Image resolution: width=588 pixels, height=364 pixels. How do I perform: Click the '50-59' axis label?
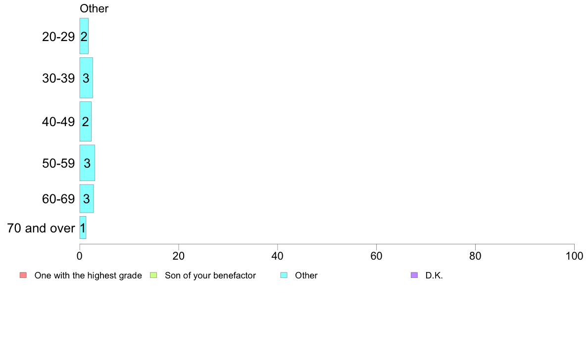coord(58,163)
